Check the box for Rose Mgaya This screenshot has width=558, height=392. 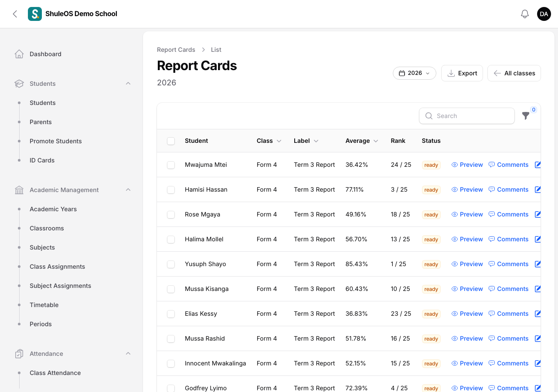[x=171, y=215]
